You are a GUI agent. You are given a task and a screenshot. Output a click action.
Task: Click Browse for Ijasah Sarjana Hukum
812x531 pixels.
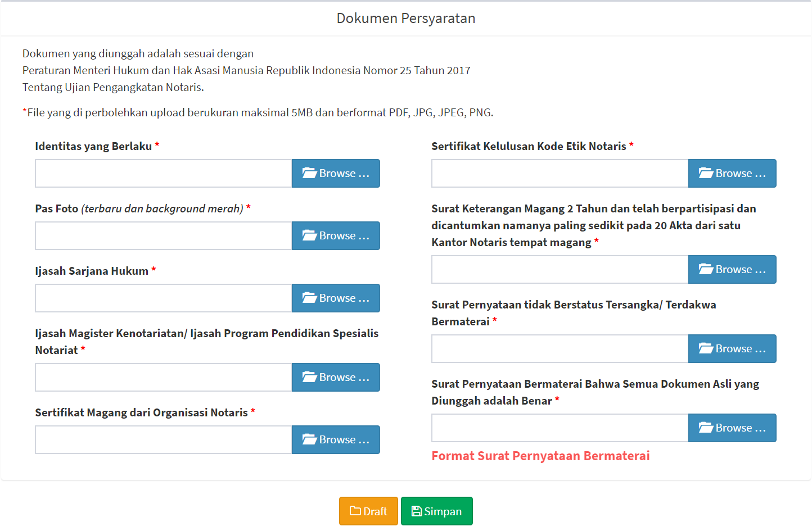(336, 298)
